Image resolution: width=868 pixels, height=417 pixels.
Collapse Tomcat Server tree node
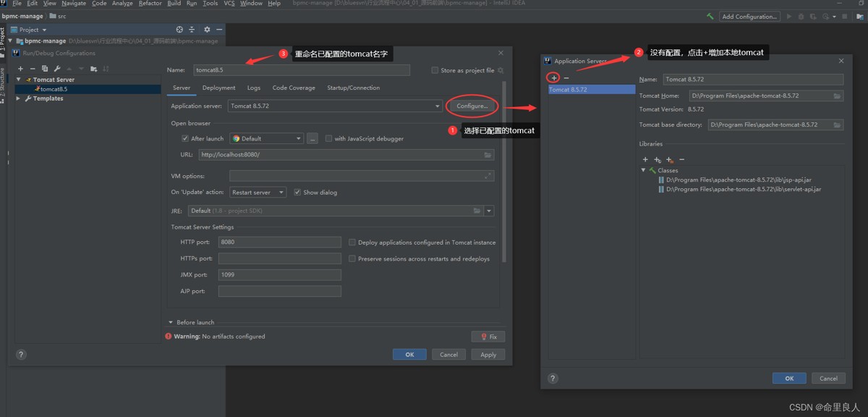click(x=19, y=80)
